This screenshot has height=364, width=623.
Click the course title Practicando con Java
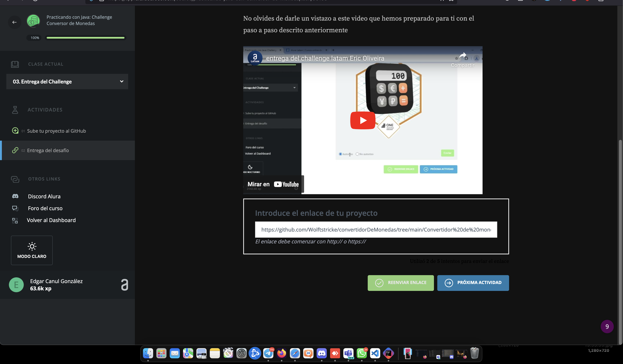click(79, 20)
